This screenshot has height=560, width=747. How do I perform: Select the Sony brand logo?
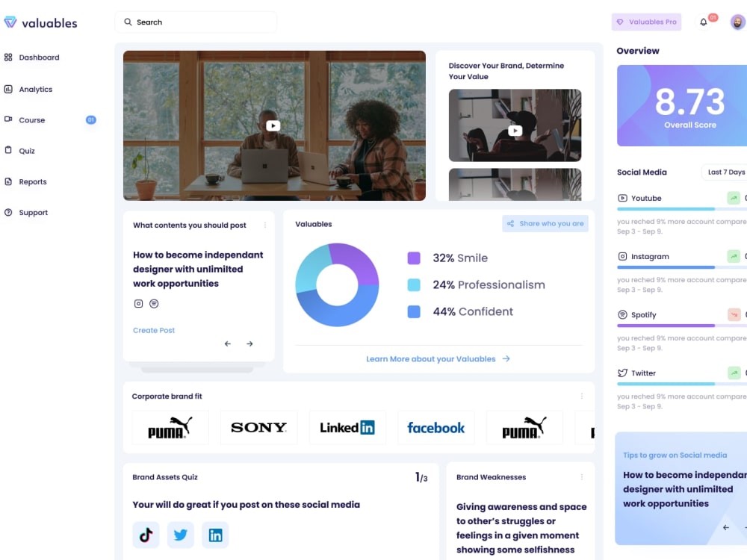pos(258,427)
